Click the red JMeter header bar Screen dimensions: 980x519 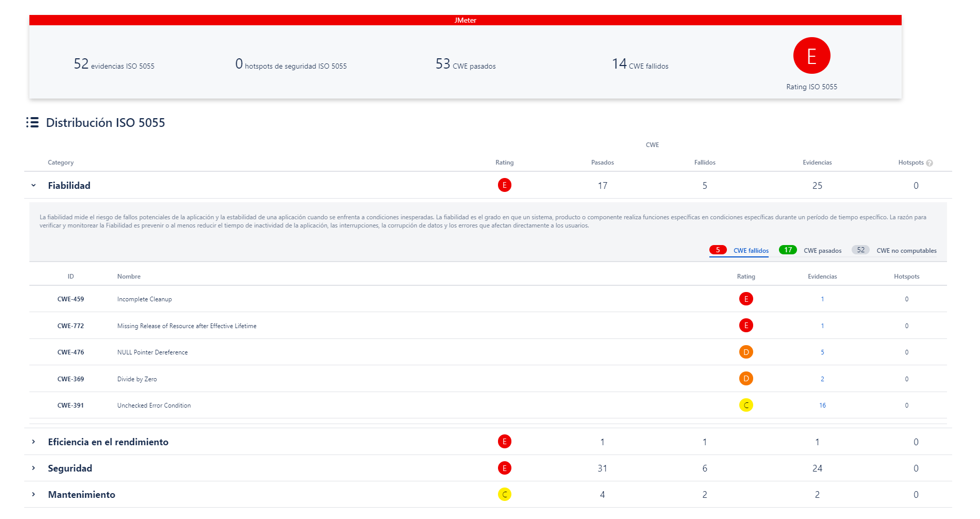(465, 20)
